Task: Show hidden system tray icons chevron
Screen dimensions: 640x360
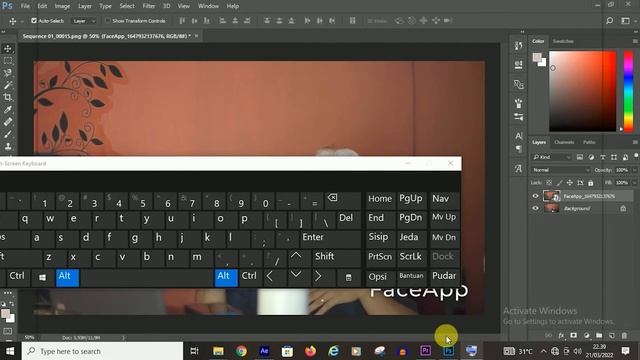Action: click(x=544, y=351)
